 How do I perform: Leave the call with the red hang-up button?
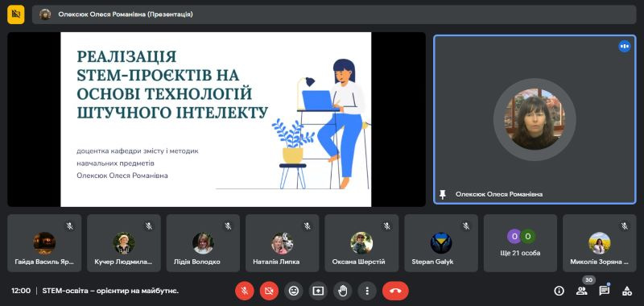[x=395, y=291]
